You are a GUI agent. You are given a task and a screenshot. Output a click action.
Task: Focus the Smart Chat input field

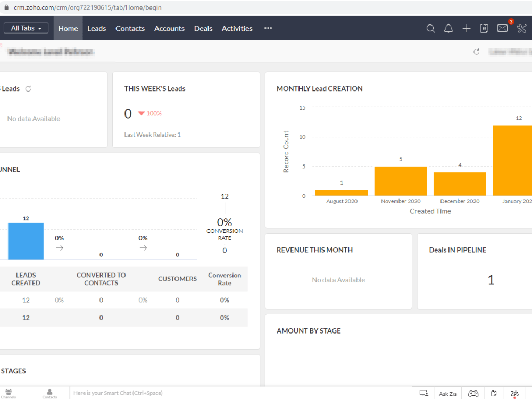(x=240, y=393)
